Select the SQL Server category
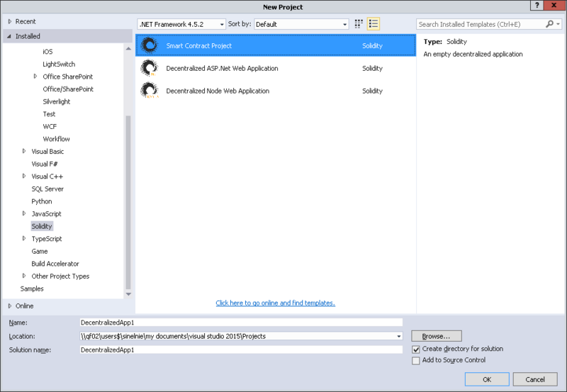Viewport: 567px width, 392px height. (47, 189)
